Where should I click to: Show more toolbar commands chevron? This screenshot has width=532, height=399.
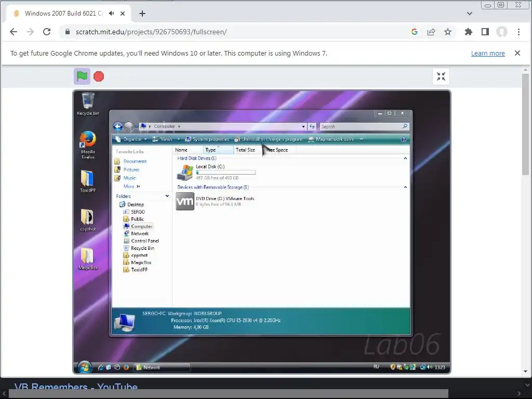[x=362, y=139]
